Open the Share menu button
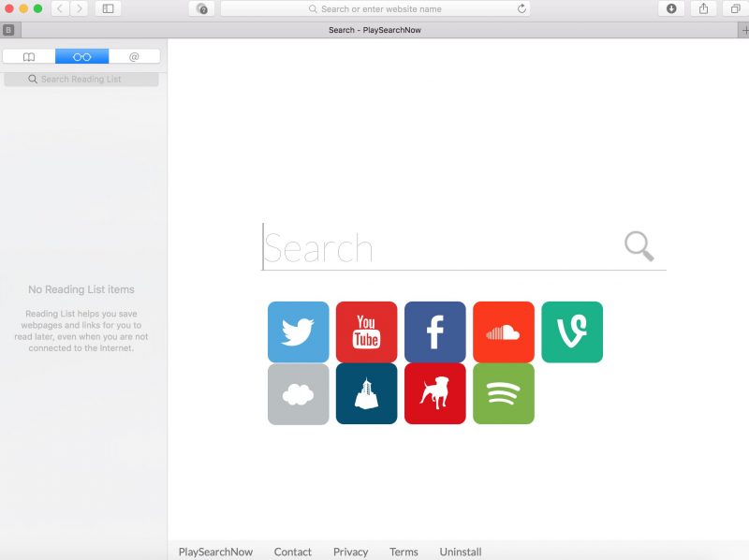This screenshot has height=560, width=749. tap(703, 8)
